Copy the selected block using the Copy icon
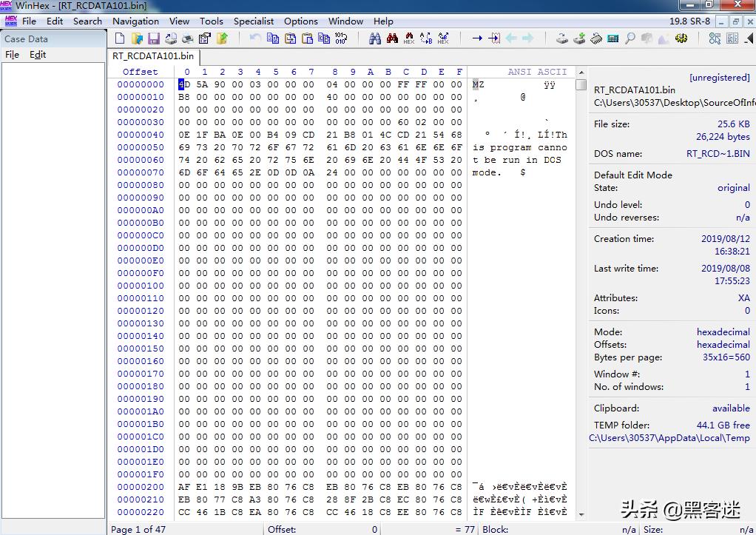Image resolution: width=756 pixels, height=535 pixels. point(274,37)
